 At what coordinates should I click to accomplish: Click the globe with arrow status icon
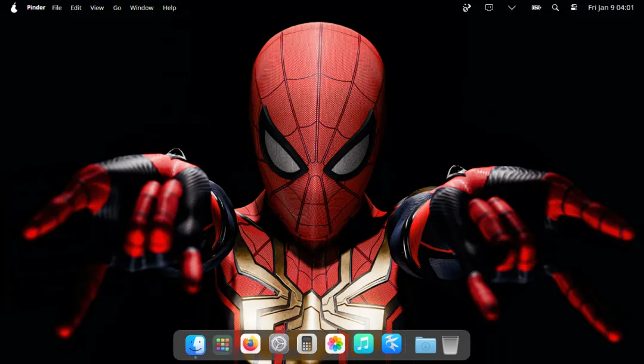[x=466, y=7]
